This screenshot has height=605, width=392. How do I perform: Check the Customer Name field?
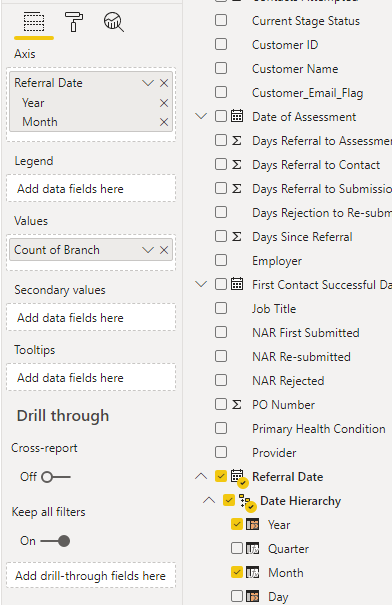221,68
